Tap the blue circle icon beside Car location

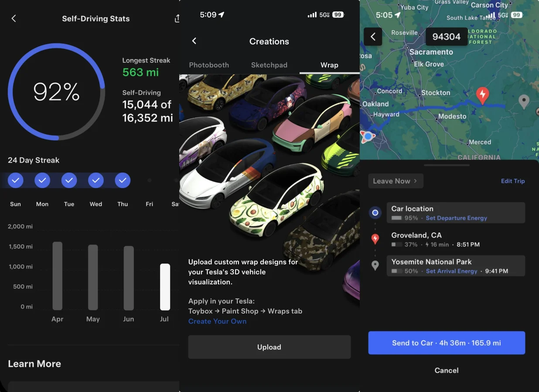pos(375,213)
